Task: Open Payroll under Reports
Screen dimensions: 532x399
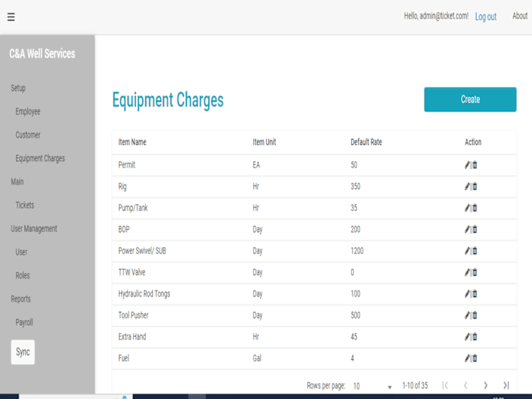Action: 24,322
